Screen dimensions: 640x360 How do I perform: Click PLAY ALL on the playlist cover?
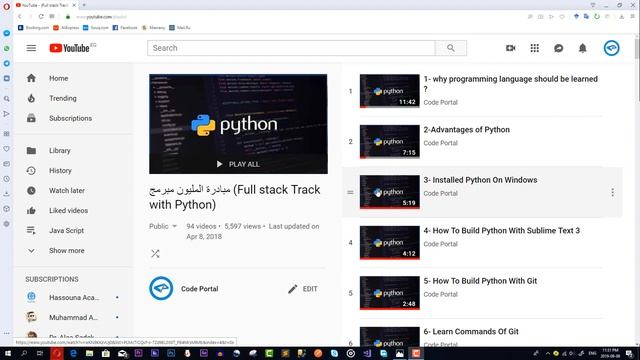238,164
